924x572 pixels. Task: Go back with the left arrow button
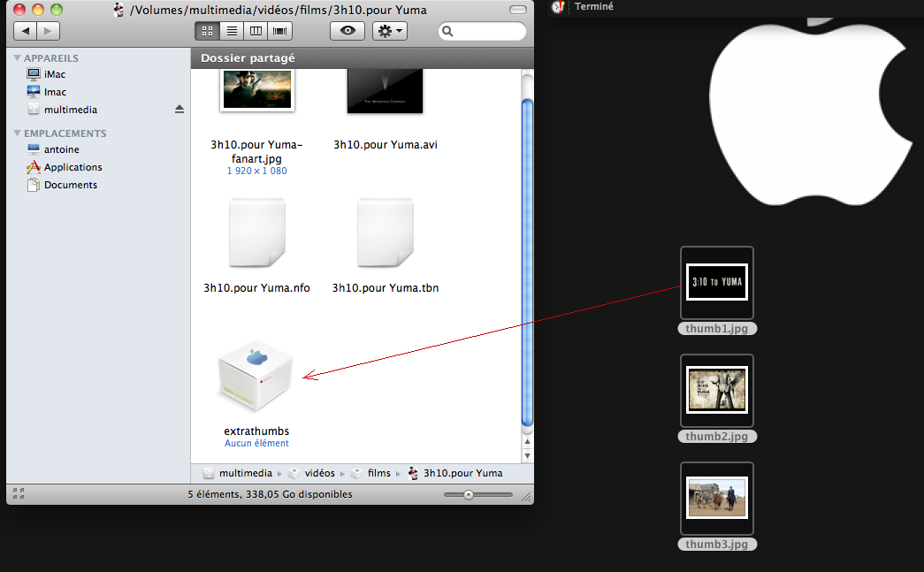pos(26,31)
